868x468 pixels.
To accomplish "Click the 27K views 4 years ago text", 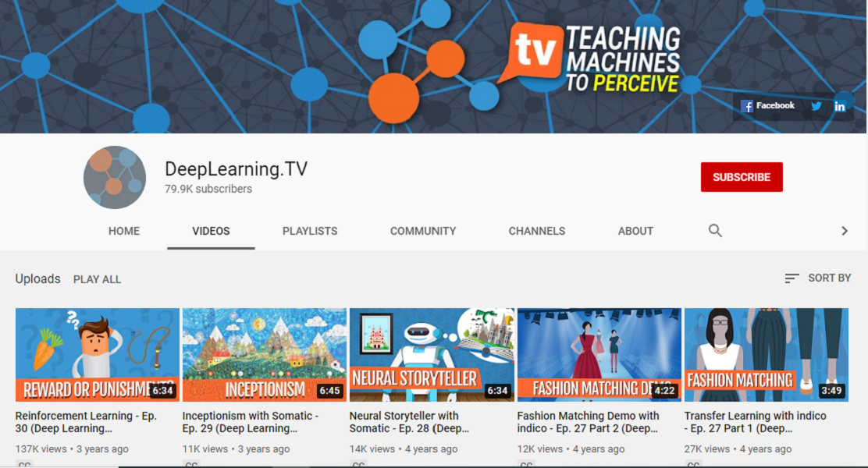I will click(738, 449).
